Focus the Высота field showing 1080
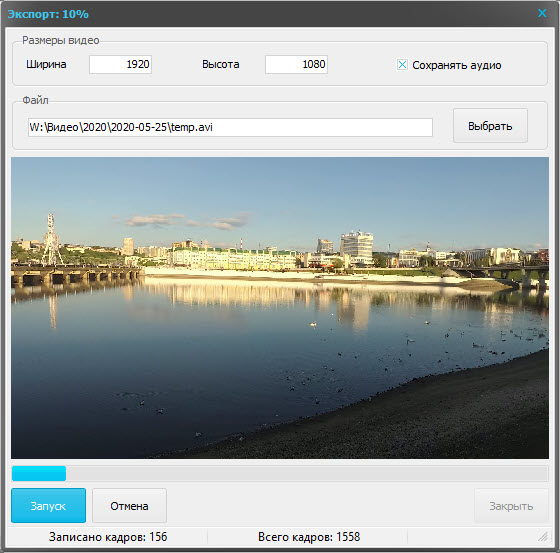This screenshot has width=560, height=553. tap(296, 64)
